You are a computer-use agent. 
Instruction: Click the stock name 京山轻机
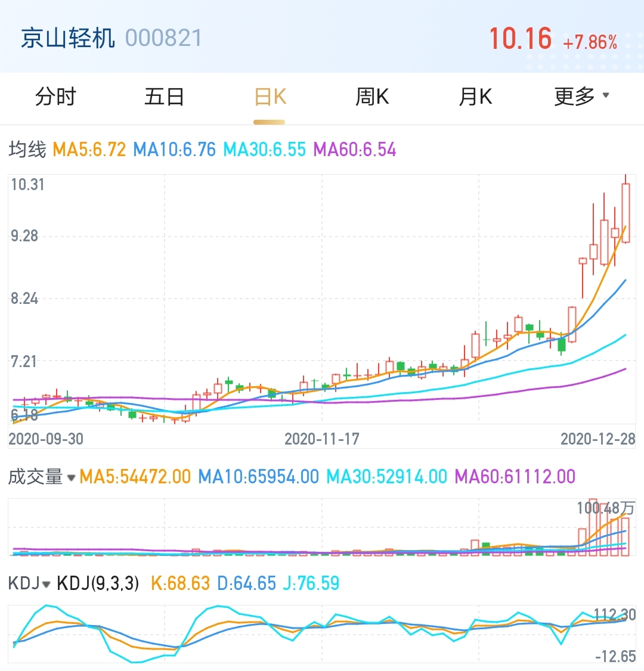tap(67, 38)
